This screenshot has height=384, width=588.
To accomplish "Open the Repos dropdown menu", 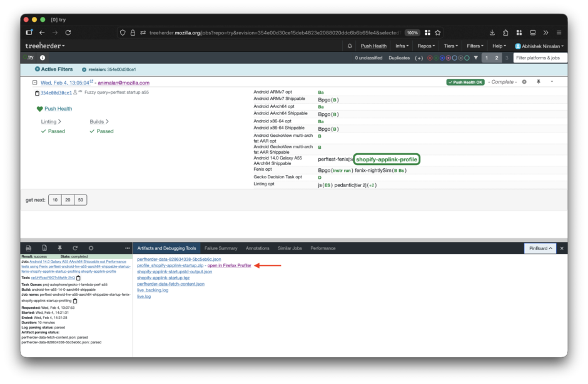I will [427, 46].
